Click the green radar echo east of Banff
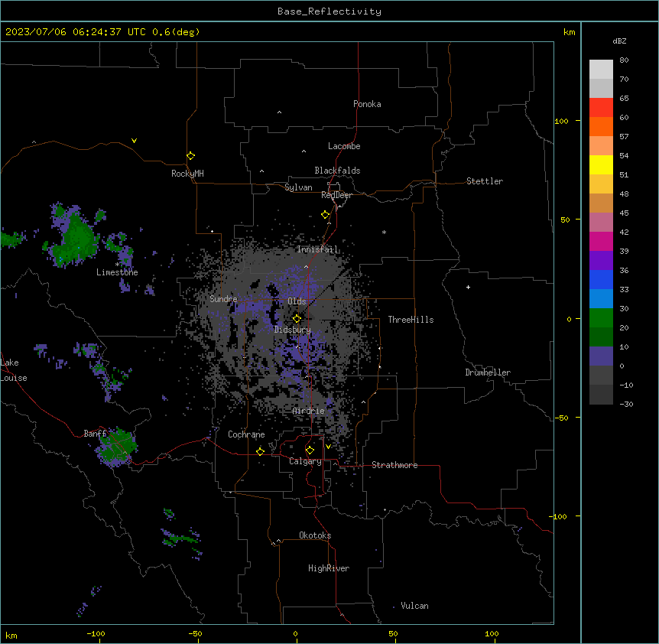This screenshot has width=659, height=644. click(x=118, y=447)
